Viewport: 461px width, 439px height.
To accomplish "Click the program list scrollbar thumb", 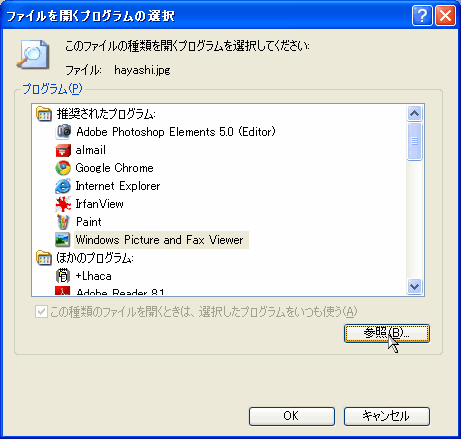I will [414, 142].
